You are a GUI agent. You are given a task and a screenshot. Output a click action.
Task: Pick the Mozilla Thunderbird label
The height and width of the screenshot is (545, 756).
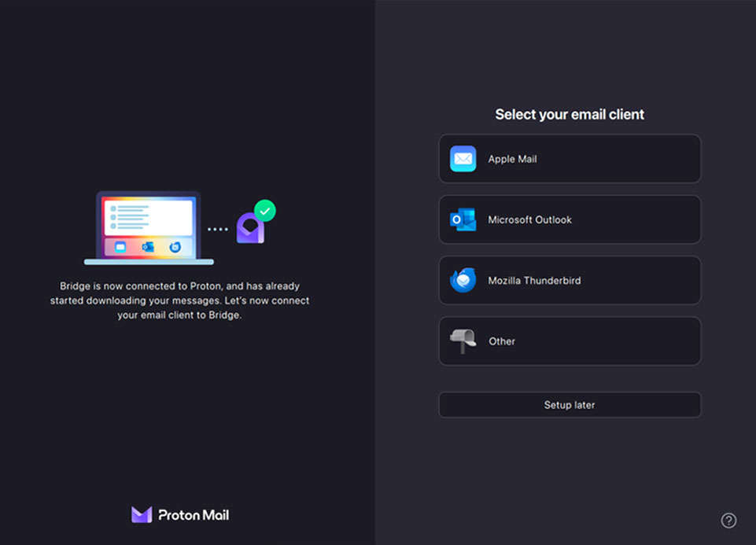coord(534,281)
